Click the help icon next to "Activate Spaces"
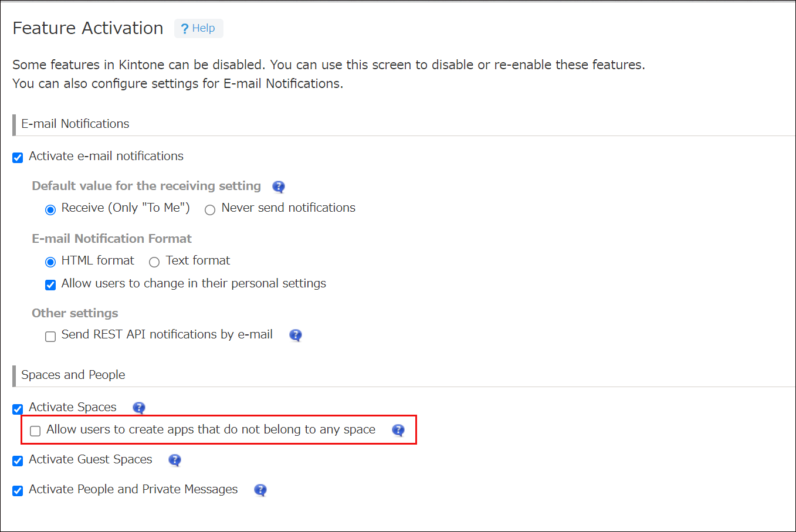 tap(139, 408)
